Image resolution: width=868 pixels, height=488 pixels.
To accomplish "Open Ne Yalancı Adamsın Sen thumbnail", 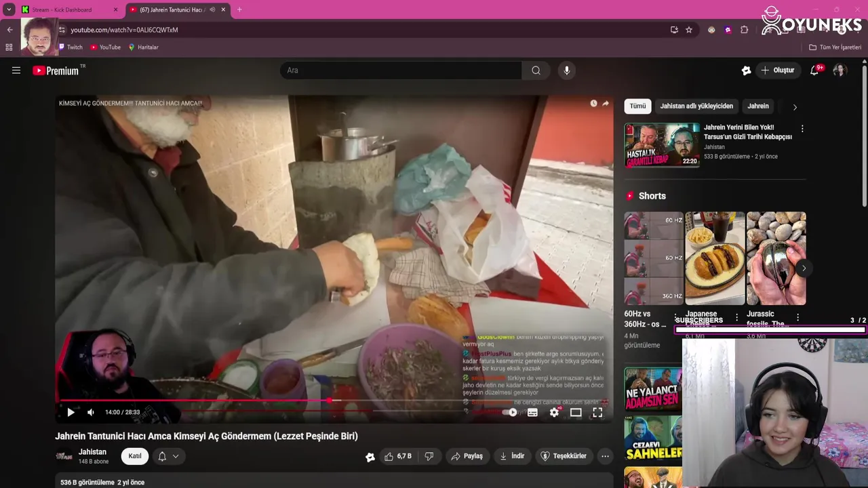I will click(x=653, y=388).
